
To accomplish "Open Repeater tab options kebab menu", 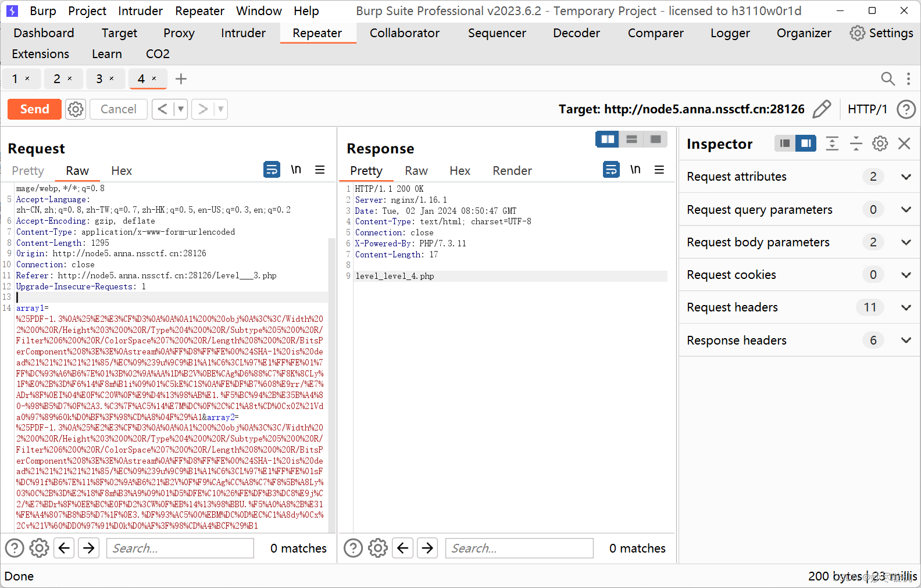I will [x=908, y=78].
